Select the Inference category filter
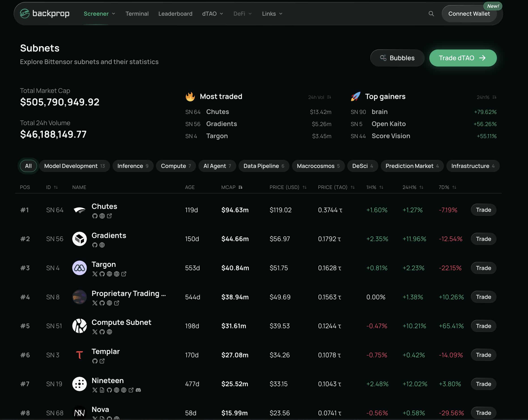Viewport: 528px width, 420px height. pyautogui.click(x=133, y=166)
